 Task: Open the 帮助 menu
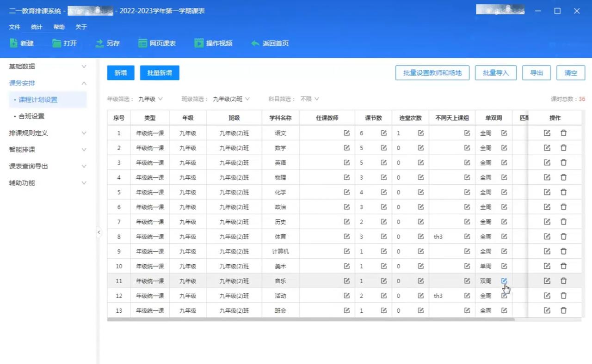(59, 27)
